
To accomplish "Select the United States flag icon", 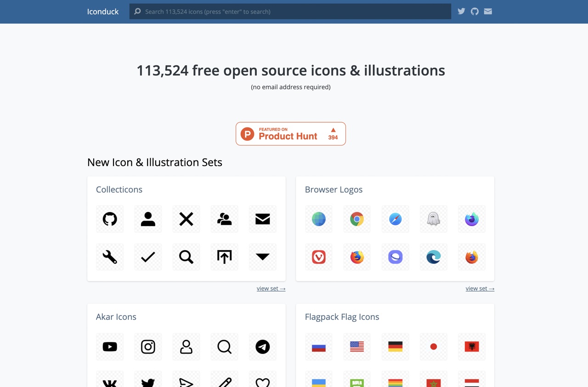I will (x=357, y=347).
